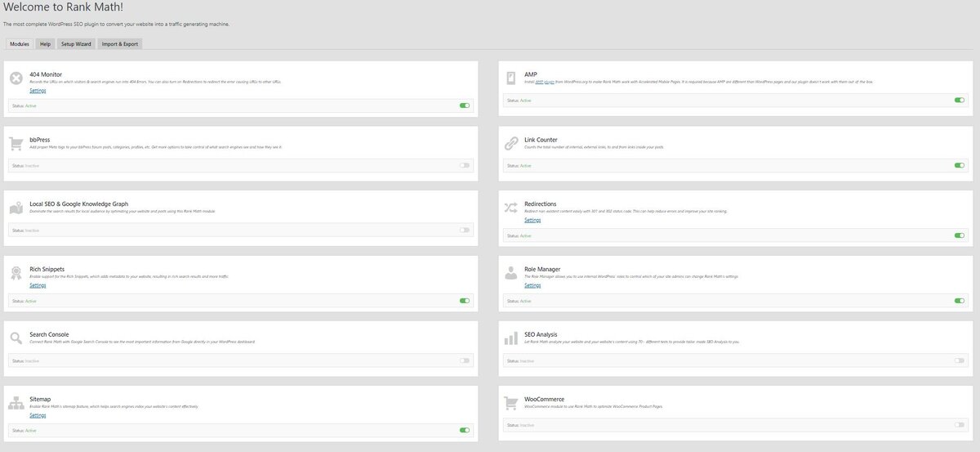
Task: Click the Role Manager module title
Action: 543,269
